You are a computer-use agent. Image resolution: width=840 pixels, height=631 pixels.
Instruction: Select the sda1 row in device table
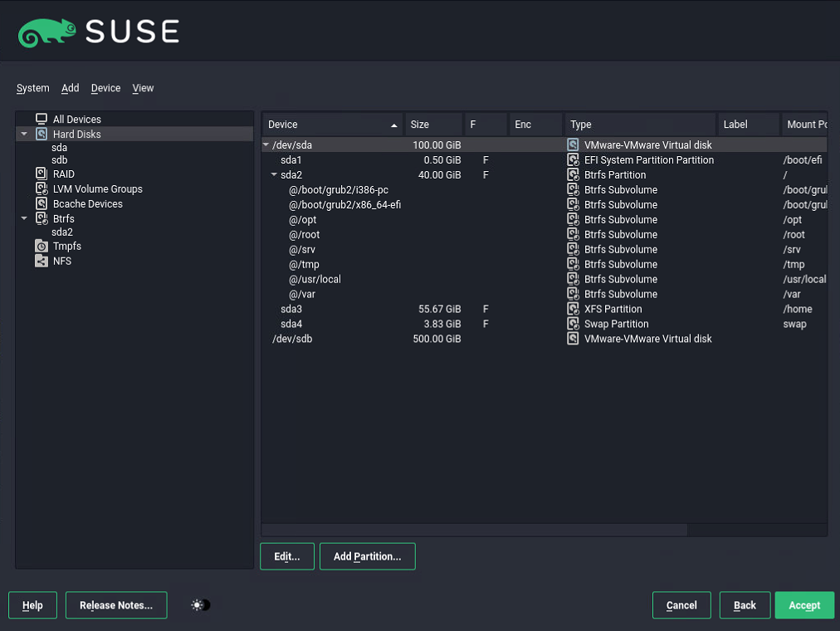pyautogui.click(x=545, y=159)
